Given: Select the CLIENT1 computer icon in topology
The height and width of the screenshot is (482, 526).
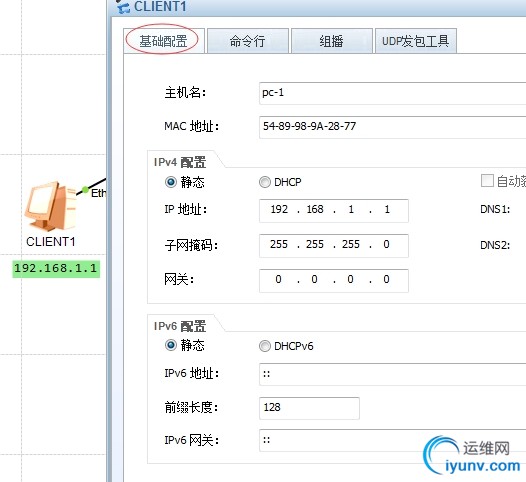Looking at the screenshot, I should click(x=50, y=206).
